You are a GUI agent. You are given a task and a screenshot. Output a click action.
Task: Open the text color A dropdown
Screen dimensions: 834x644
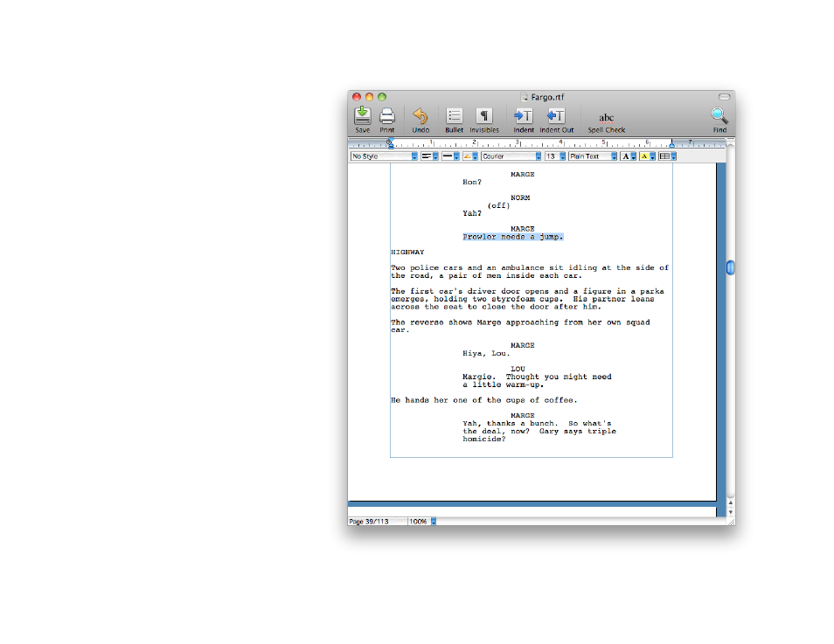coord(629,156)
